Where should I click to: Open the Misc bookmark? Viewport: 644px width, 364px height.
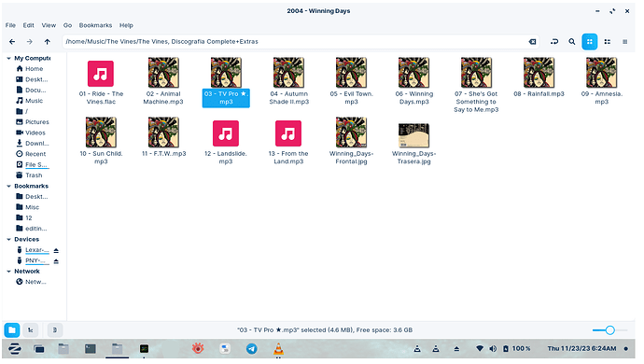click(x=34, y=207)
